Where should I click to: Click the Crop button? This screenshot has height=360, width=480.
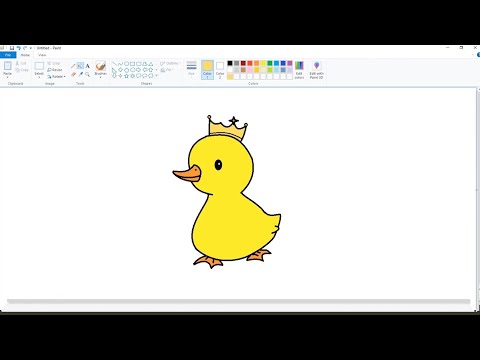pos(54,63)
